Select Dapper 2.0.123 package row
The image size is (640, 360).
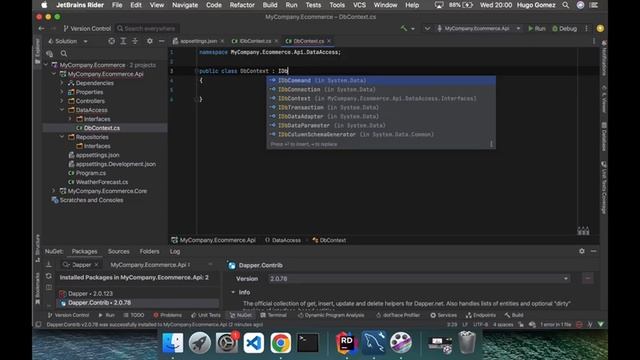click(138, 293)
